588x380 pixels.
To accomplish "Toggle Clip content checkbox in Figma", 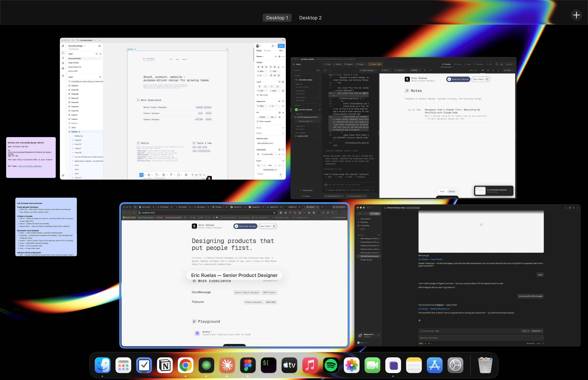I will pos(258,95).
